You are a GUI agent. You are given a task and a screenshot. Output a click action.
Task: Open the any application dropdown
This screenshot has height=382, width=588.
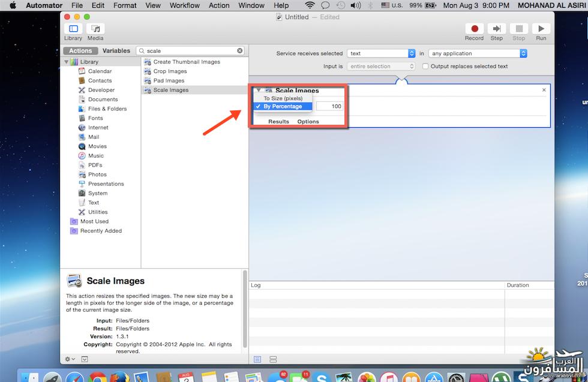[x=478, y=53]
